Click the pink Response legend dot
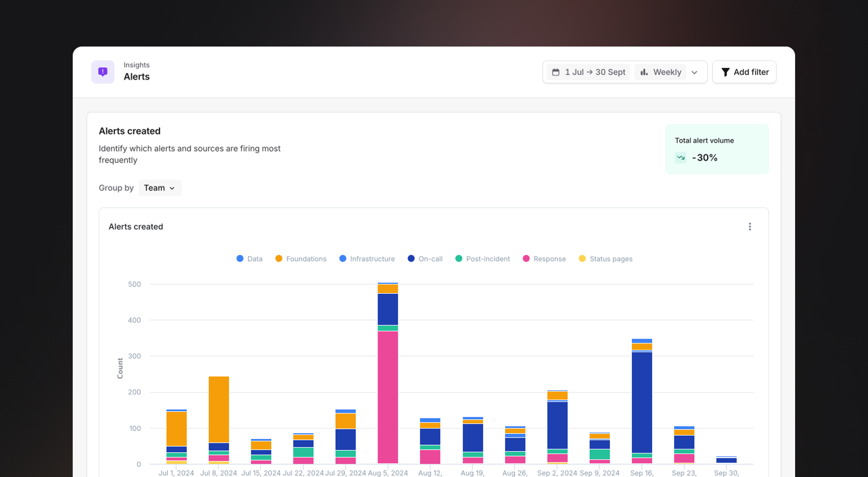 (526, 259)
